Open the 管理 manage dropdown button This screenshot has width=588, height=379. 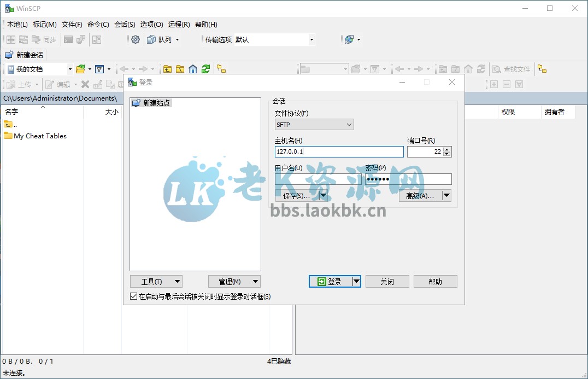coord(234,282)
